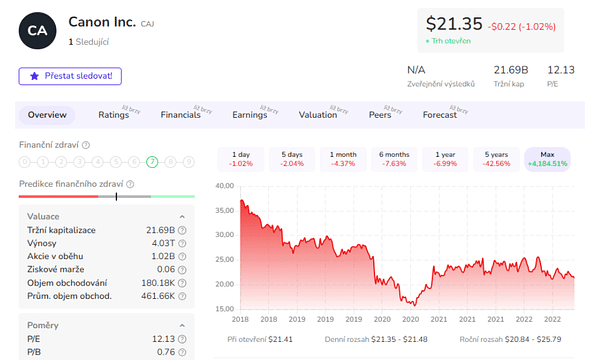
Task: Click the 1 Sledující followers link
Action: tap(89, 42)
